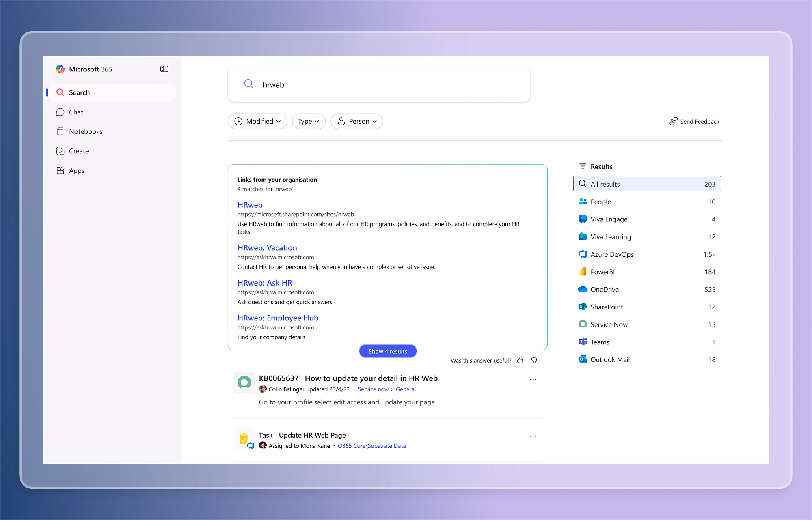Collapse the sidebar panel icon

click(164, 69)
